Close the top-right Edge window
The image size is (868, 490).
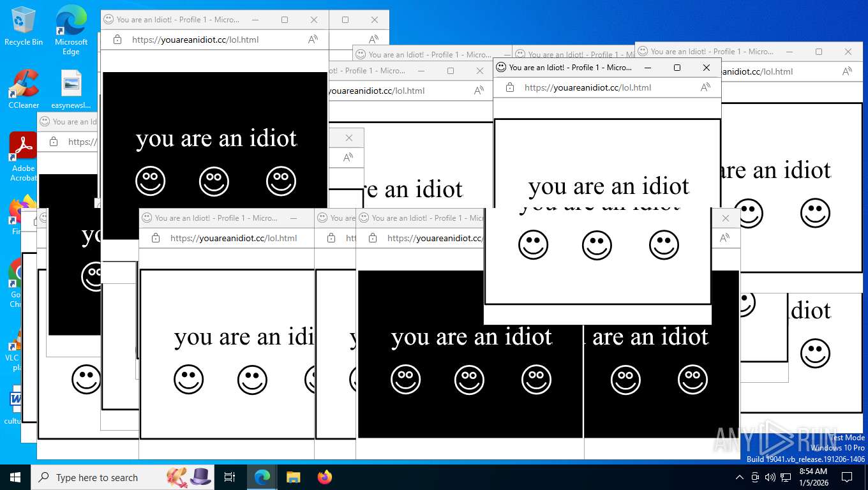848,52
